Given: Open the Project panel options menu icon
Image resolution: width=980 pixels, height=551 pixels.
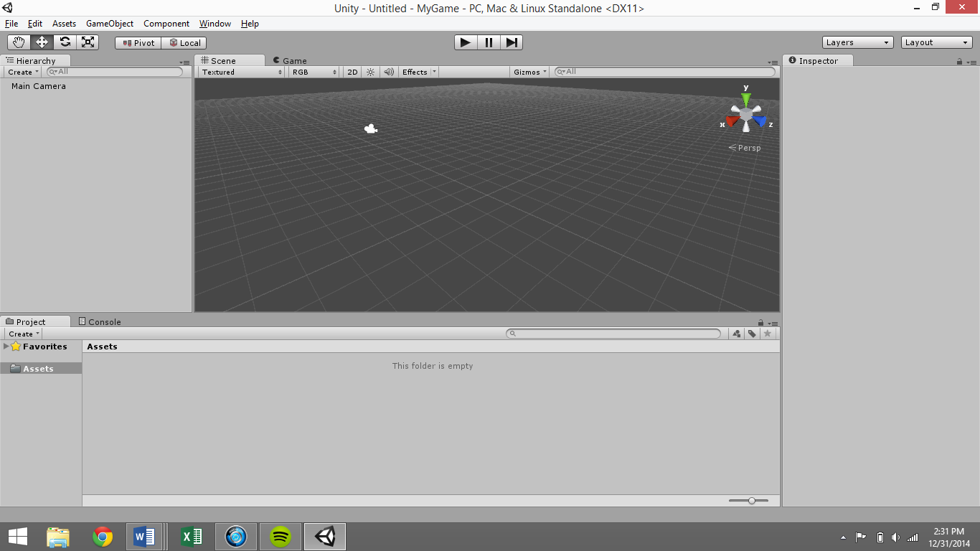Looking at the screenshot, I should click(x=773, y=324).
